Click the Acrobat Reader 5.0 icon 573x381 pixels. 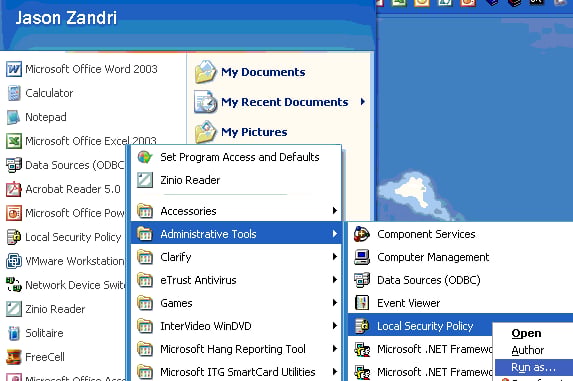[x=14, y=189]
